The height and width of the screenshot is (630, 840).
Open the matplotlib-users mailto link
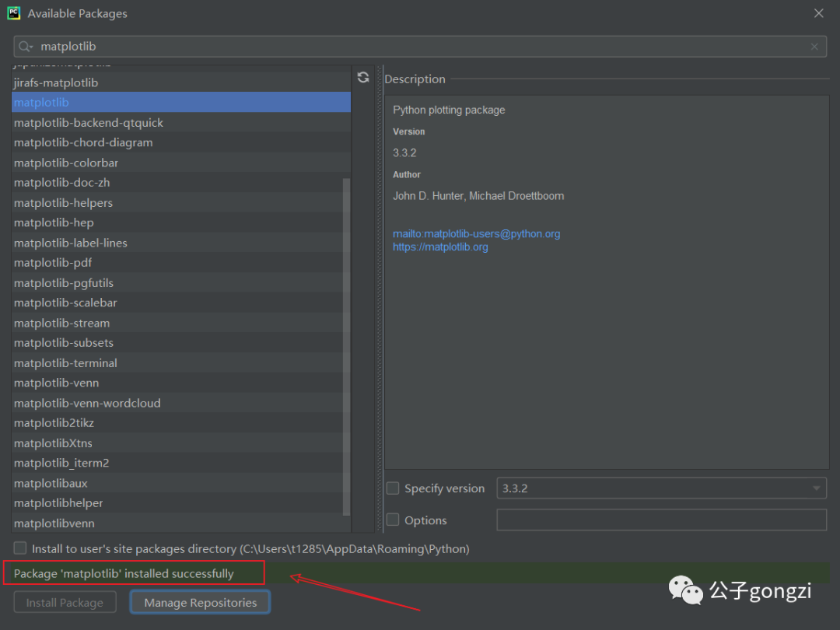[x=476, y=233]
